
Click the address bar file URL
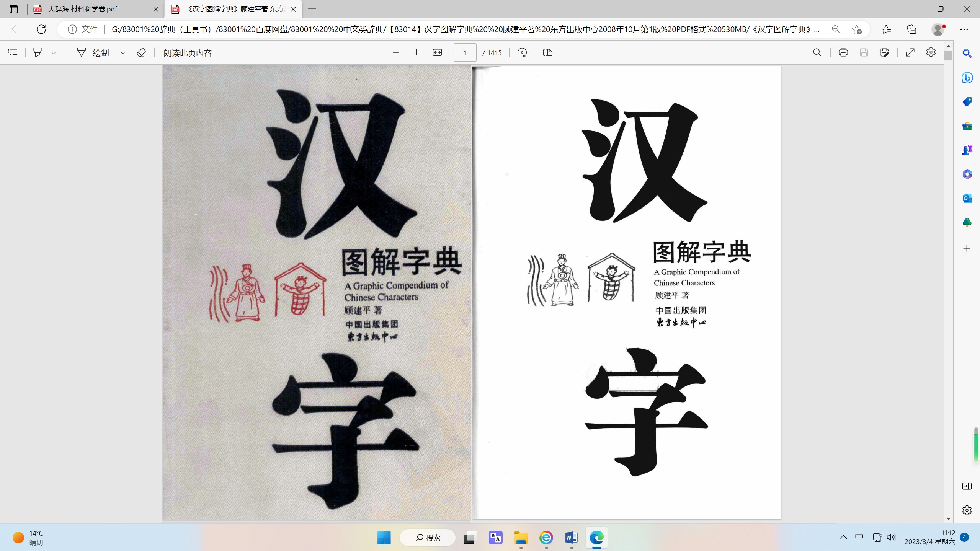(465, 29)
